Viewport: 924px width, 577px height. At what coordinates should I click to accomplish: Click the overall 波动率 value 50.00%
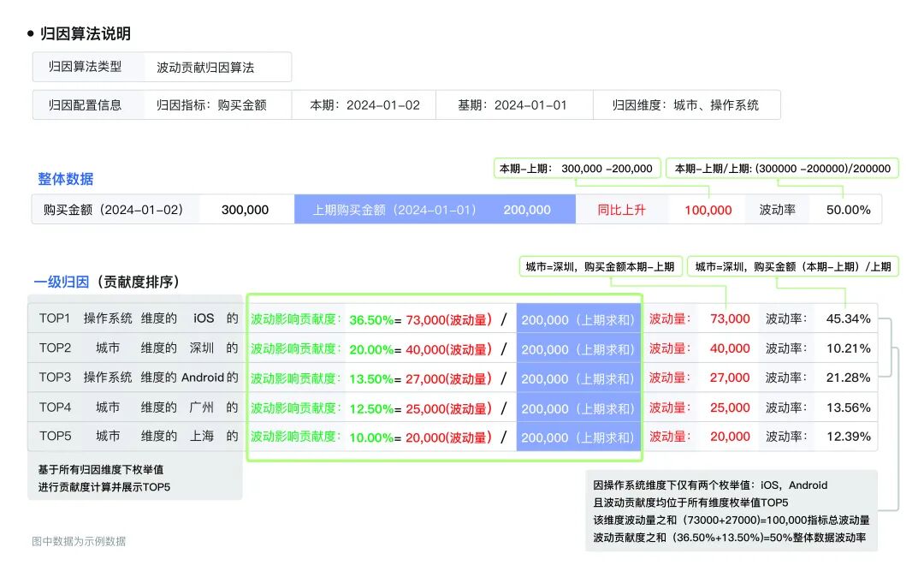[848, 210]
